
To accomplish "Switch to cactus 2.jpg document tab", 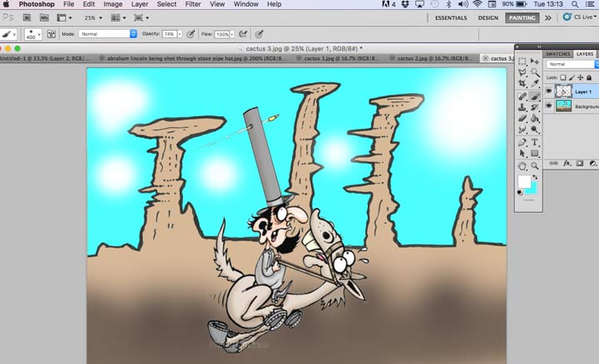I will click(x=433, y=58).
